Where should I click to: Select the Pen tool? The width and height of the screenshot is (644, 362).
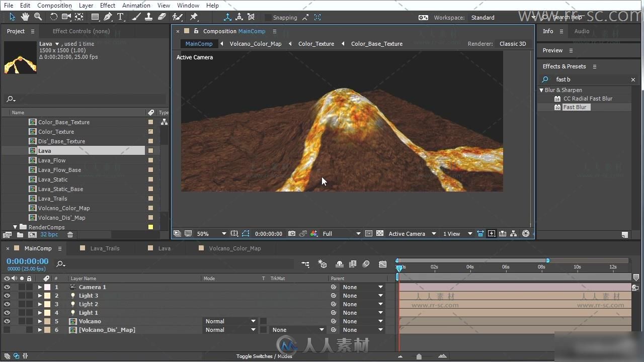(108, 17)
